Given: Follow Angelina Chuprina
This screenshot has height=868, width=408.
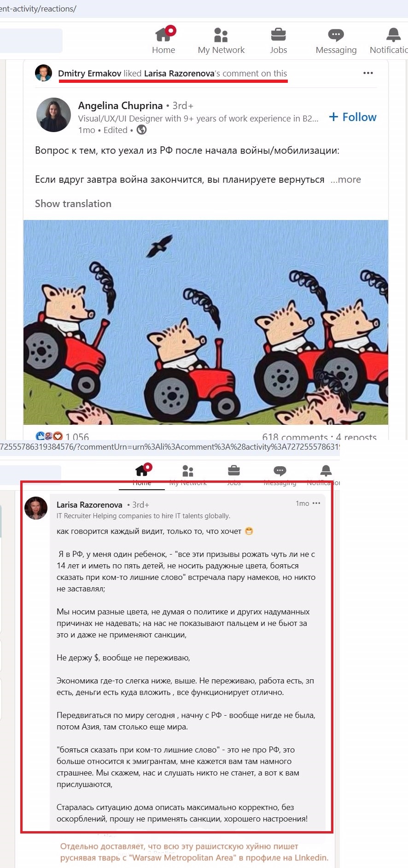Looking at the screenshot, I should tap(353, 117).
